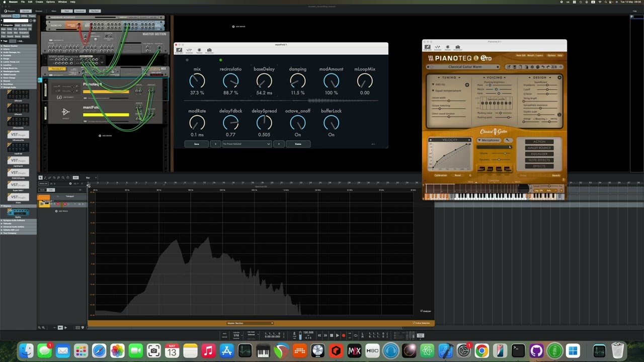Open File menu in menu bar
Viewport: 644px width, 362px height.
click(x=23, y=2)
